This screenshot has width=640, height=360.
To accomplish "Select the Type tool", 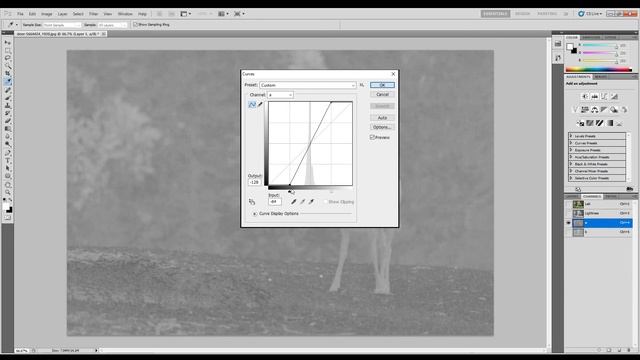I will [x=8, y=160].
